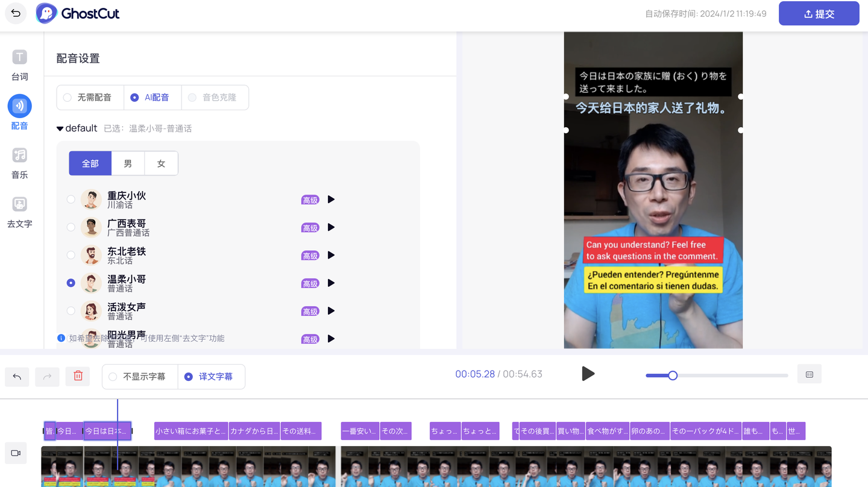Select subtitle clip その後買...
This screenshot has width=868, height=487.
537,431
